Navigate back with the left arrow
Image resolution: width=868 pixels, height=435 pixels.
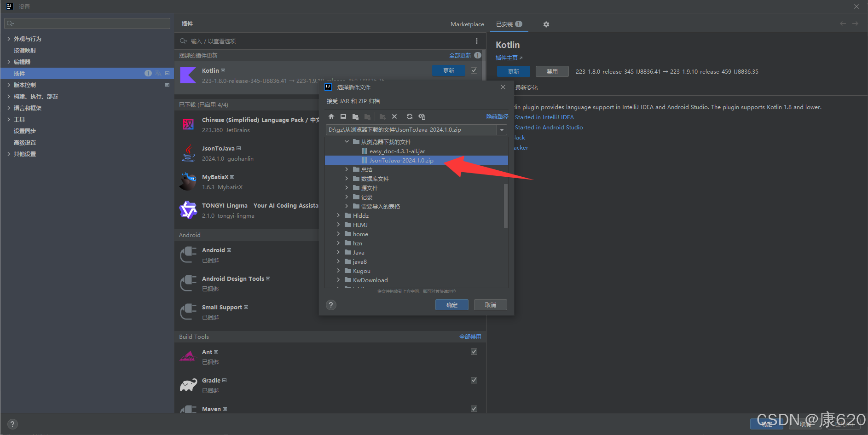pos(843,23)
